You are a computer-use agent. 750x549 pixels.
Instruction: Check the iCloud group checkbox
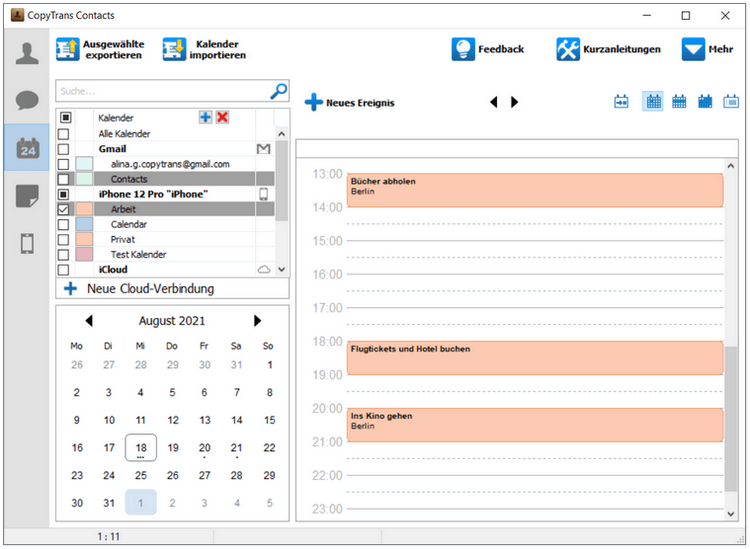pyautogui.click(x=63, y=270)
